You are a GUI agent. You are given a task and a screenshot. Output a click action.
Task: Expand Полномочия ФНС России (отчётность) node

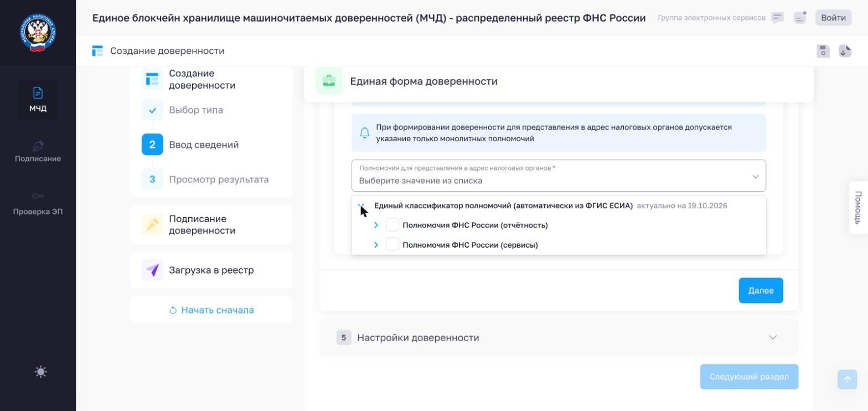point(376,225)
